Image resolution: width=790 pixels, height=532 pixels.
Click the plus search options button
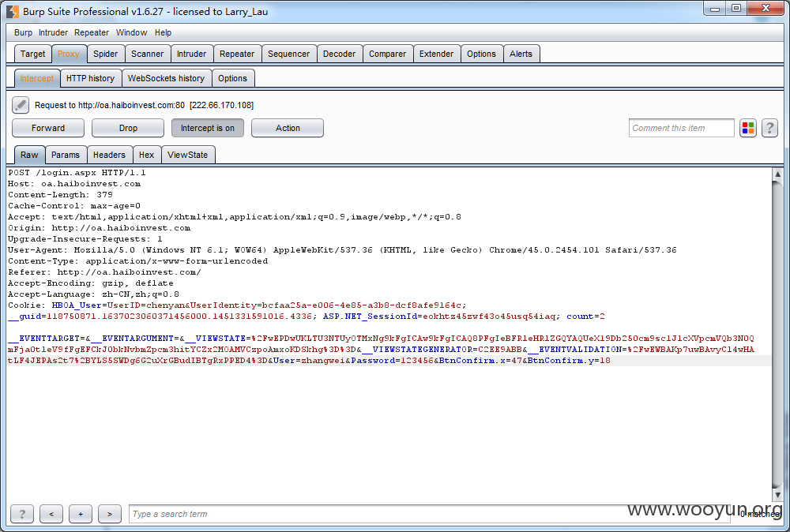81,514
